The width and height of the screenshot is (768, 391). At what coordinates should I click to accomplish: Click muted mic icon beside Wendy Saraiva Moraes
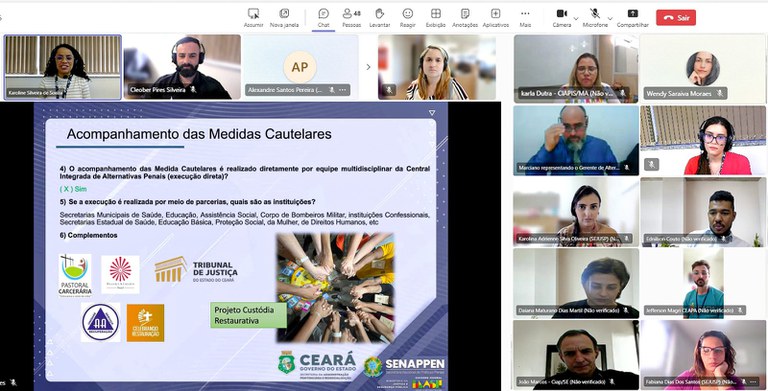[x=720, y=93]
